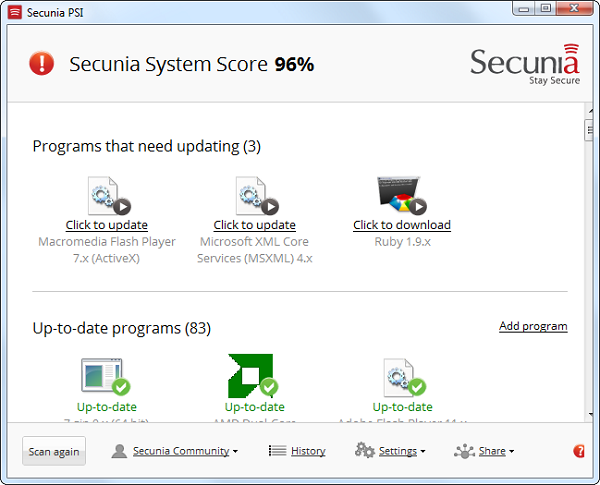600x485 pixels.
Task: Select the 7-zip up-to-date program icon
Action: (106, 376)
